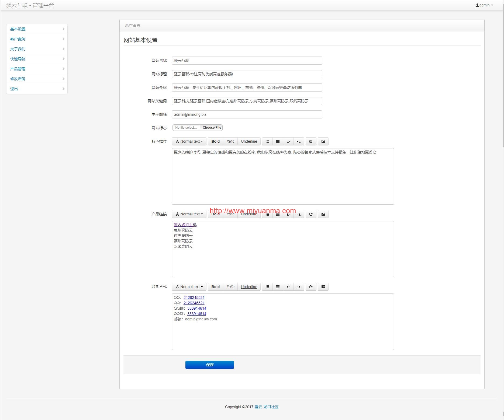Insert unordered list in 联系方式 editor

[267, 287]
